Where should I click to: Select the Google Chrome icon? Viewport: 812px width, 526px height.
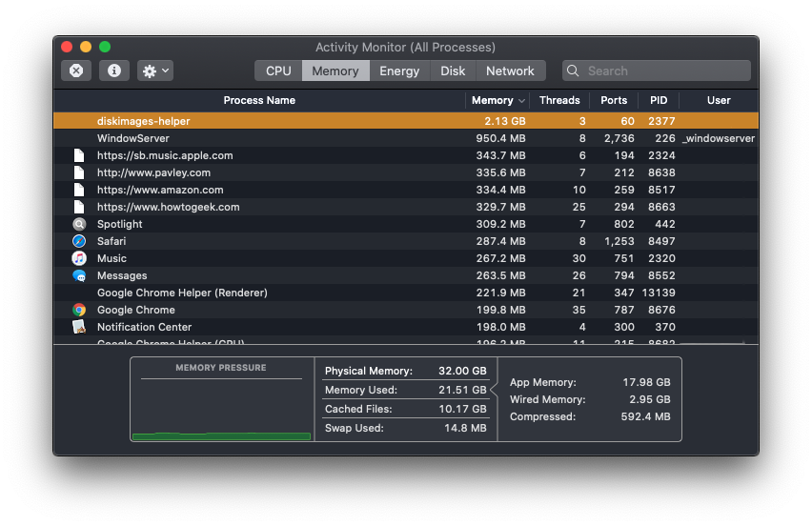[x=79, y=310]
